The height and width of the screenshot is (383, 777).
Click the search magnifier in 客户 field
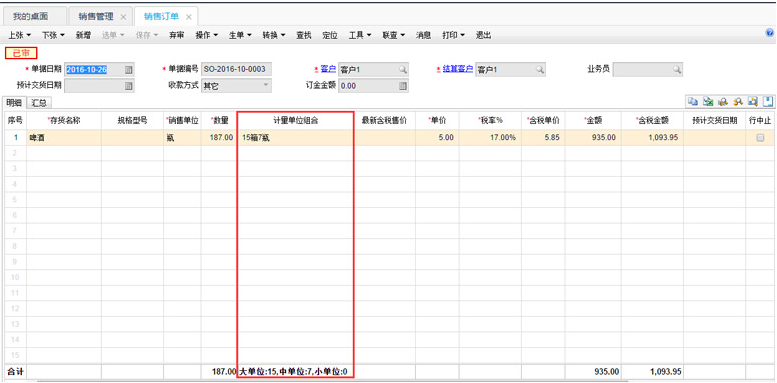click(x=403, y=70)
